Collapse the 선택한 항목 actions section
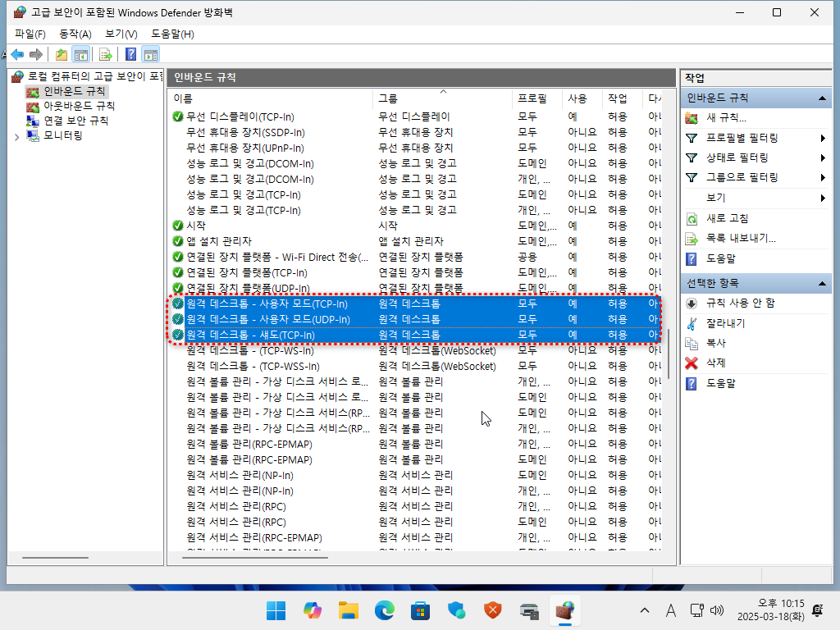Screen dimensions: 840x630 [822, 283]
